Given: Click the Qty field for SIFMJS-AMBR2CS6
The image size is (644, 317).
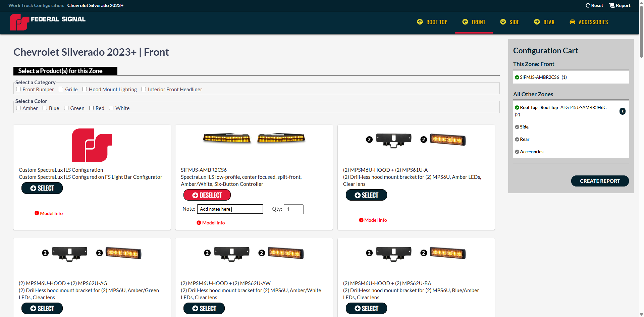Looking at the screenshot, I should (293, 209).
